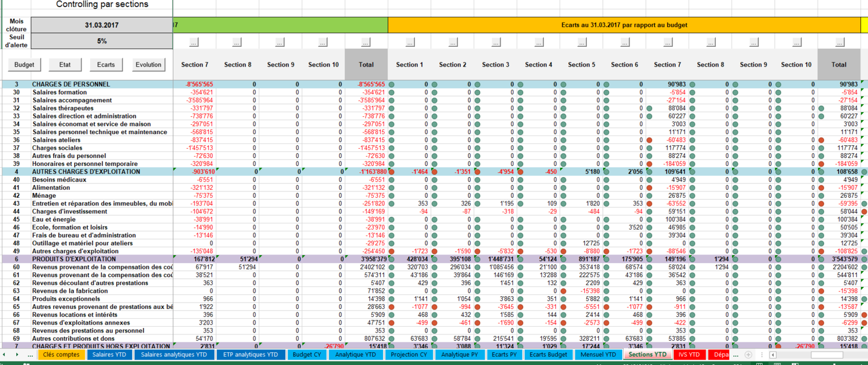Click the horizontal scrollbar thumb at bottom right

826,355
